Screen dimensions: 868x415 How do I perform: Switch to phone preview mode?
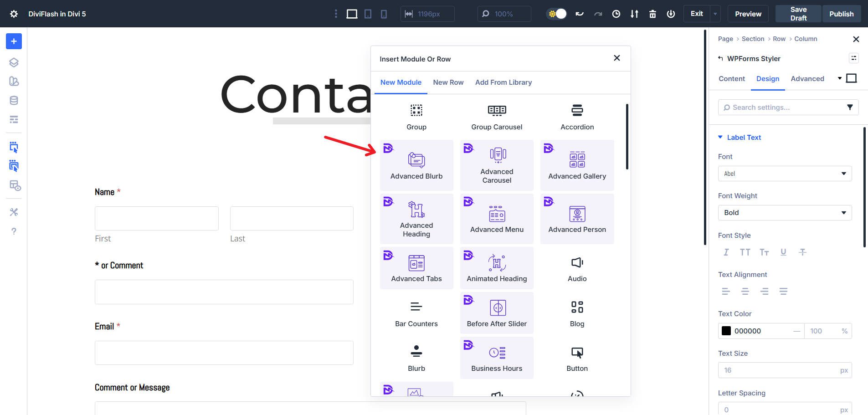[x=383, y=14]
